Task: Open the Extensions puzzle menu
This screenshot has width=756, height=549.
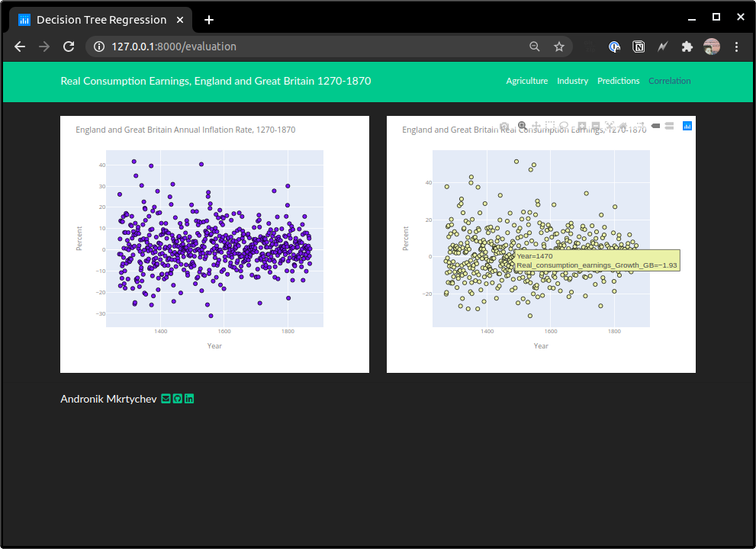Action: coord(687,47)
